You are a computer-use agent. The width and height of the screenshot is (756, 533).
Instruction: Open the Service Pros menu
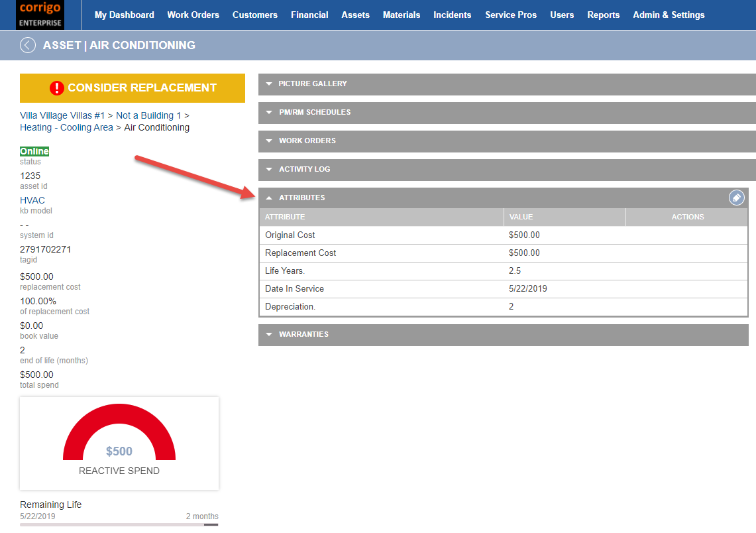(511, 15)
